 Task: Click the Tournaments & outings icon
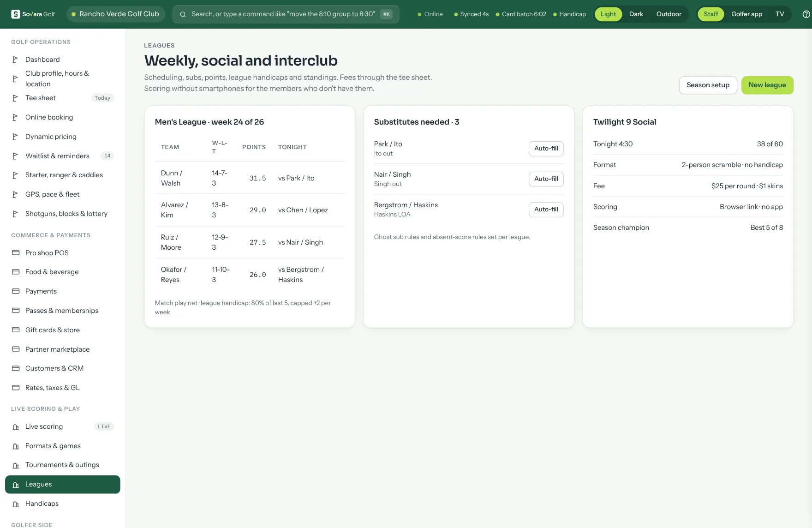tap(16, 465)
